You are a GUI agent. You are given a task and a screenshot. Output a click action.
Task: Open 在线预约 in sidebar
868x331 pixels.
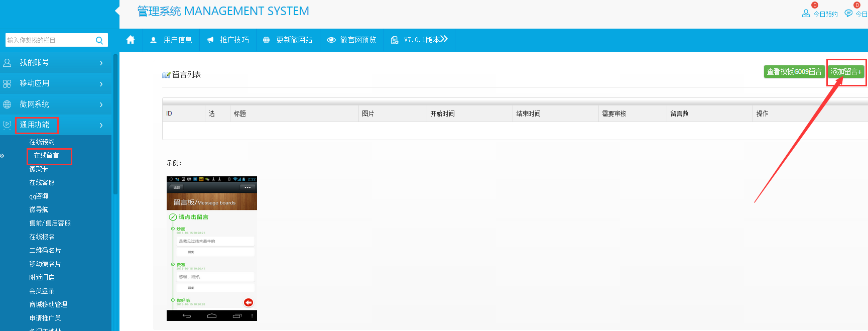42,142
